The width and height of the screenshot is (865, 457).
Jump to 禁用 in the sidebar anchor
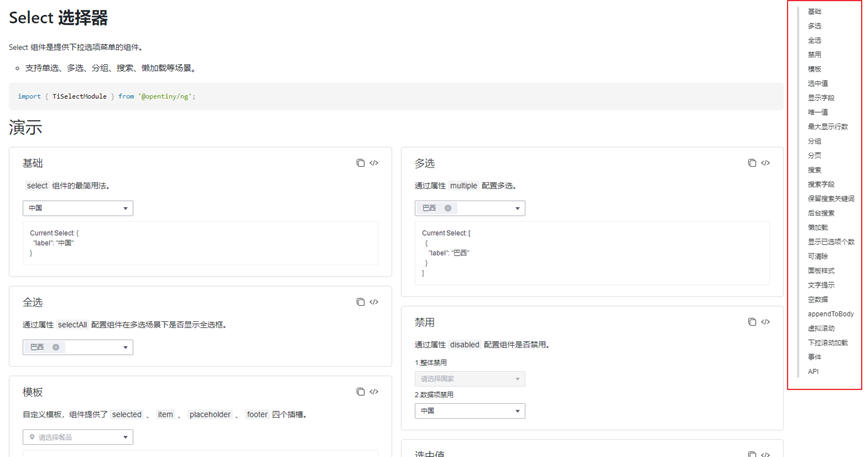coord(815,55)
